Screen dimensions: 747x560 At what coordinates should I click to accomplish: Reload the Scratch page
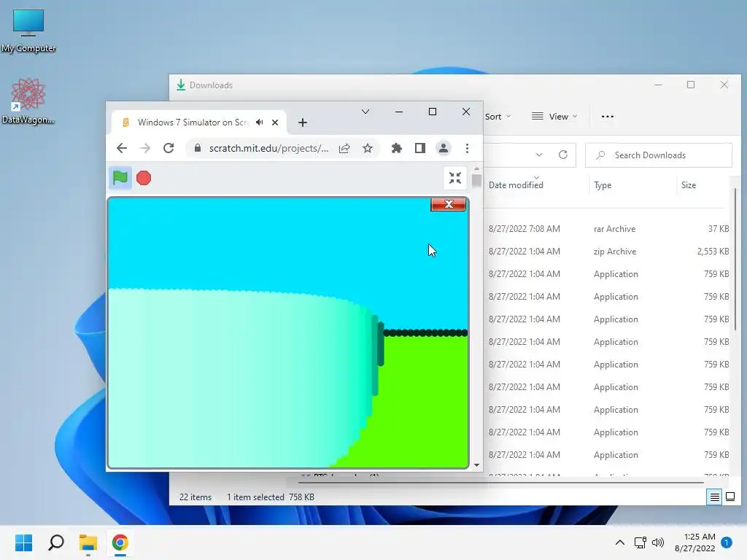169,148
